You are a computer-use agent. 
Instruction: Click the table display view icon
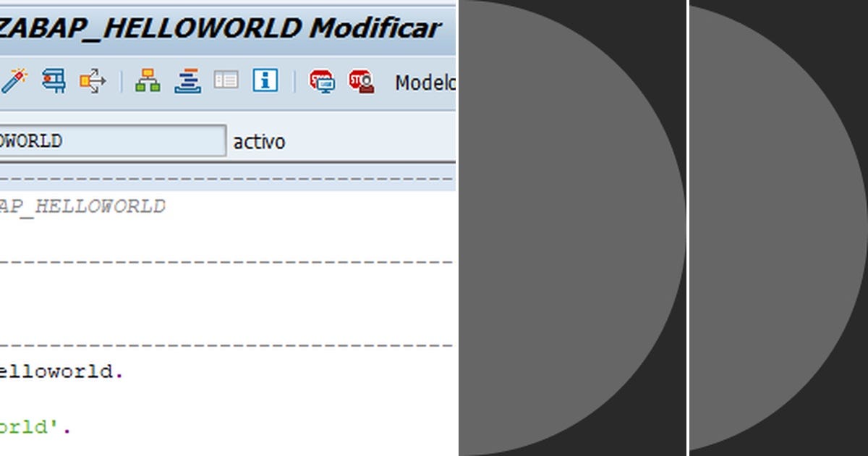[226, 80]
